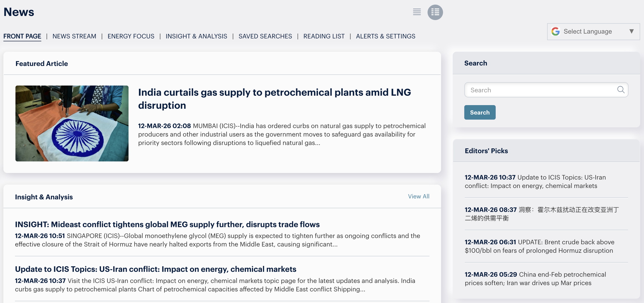Viewport: 644px width, 303px height.
Task: Click the Google logo icon
Action: pyautogui.click(x=556, y=31)
